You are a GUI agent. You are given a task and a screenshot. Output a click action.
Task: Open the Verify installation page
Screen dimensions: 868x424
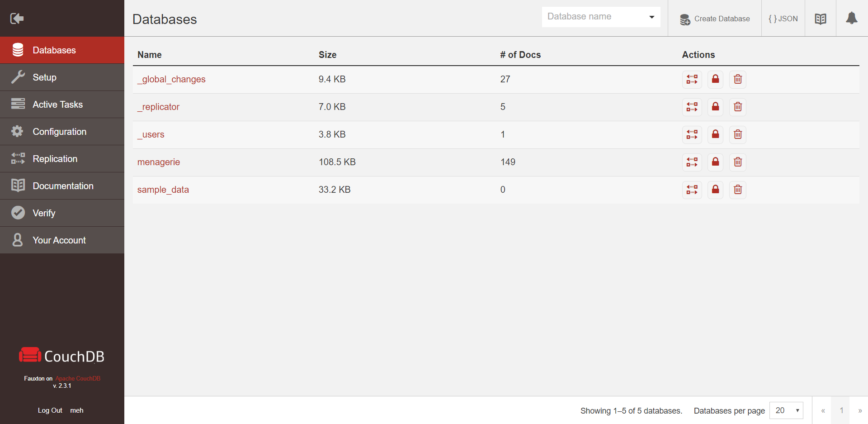click(44, 213)
